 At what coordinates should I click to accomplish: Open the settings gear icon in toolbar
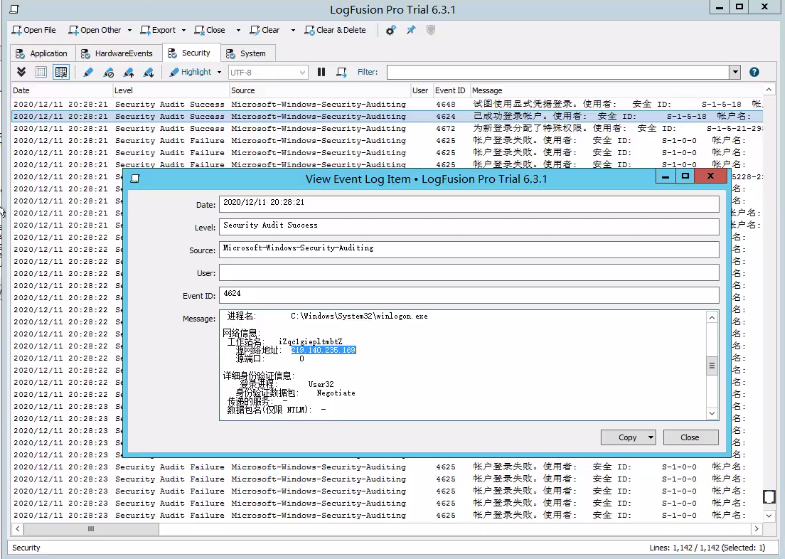point(390,30)
